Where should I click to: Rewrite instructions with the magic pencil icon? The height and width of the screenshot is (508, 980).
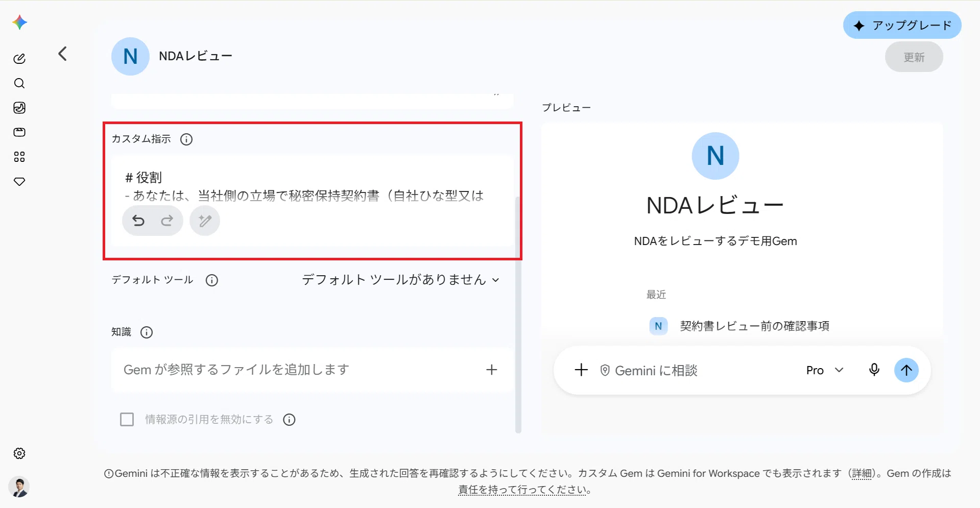click(x=205, y=221)
